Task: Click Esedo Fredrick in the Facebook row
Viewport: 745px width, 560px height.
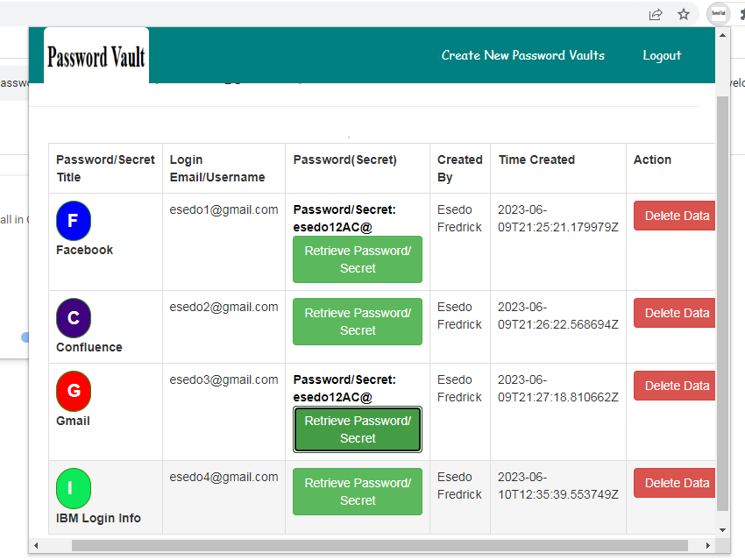Action: tap(459, 218)
